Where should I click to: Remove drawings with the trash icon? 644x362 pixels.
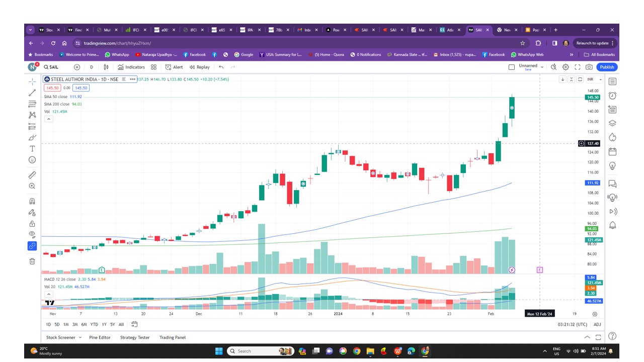click(32, 261)
